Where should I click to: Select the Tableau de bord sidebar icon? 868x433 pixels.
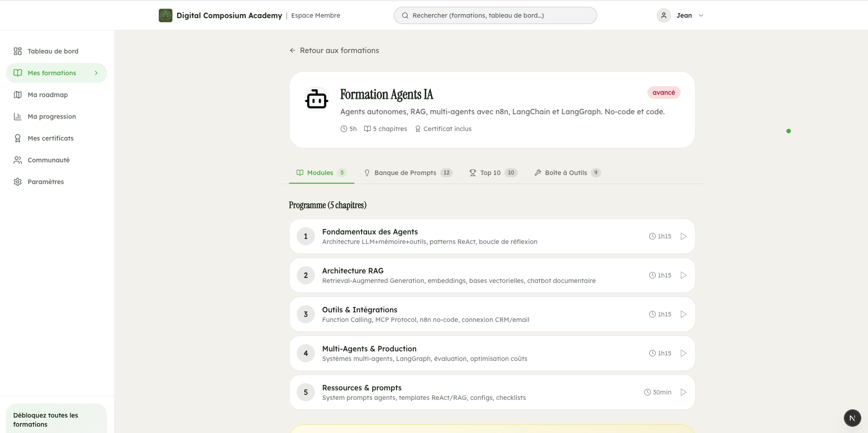point(17,51)
